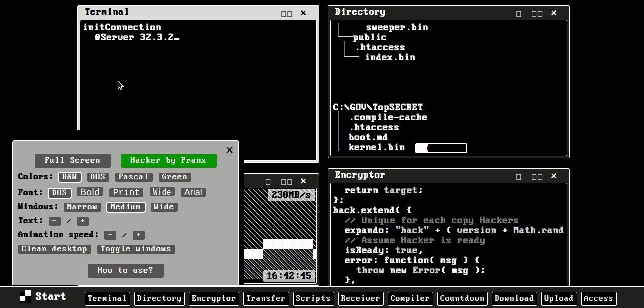Enable the Bold font option
Screen dimensions: 644x308
click(x=90, y=192)
